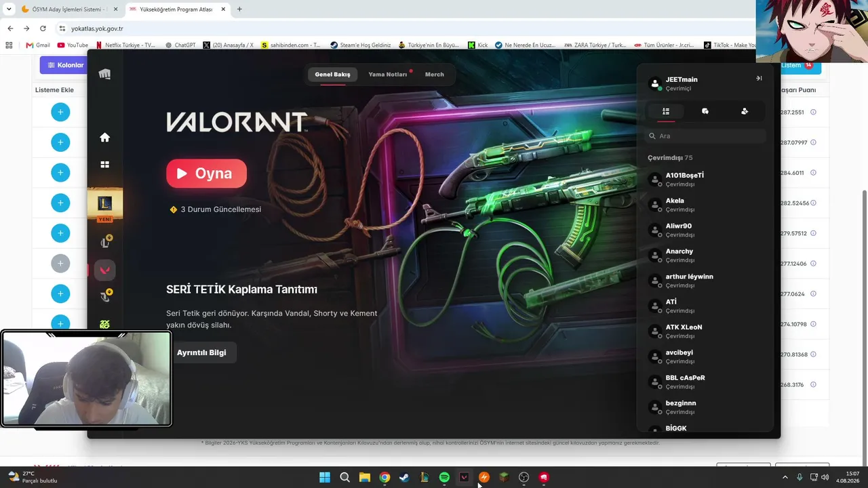Go back in the browser
This screenshot has width=868, height=488.
pyautogui.click(x=10, y=28)
